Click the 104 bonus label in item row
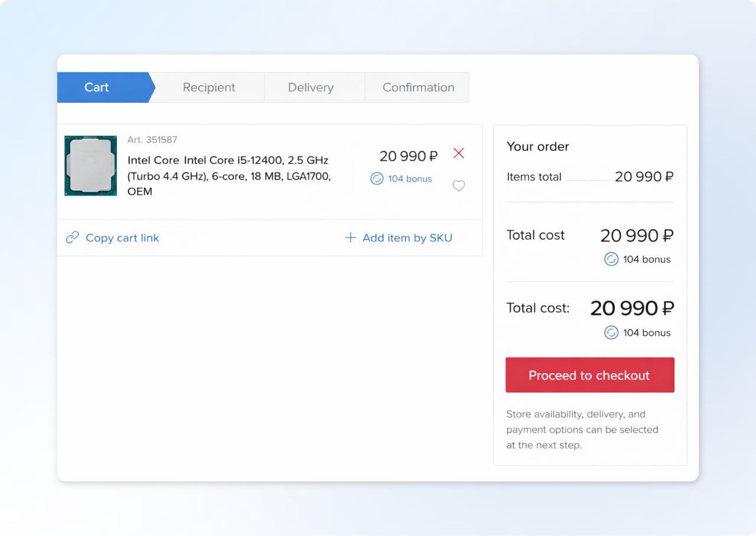The width and height of the screenshot is (756, 536). click(x=409, y=178)
